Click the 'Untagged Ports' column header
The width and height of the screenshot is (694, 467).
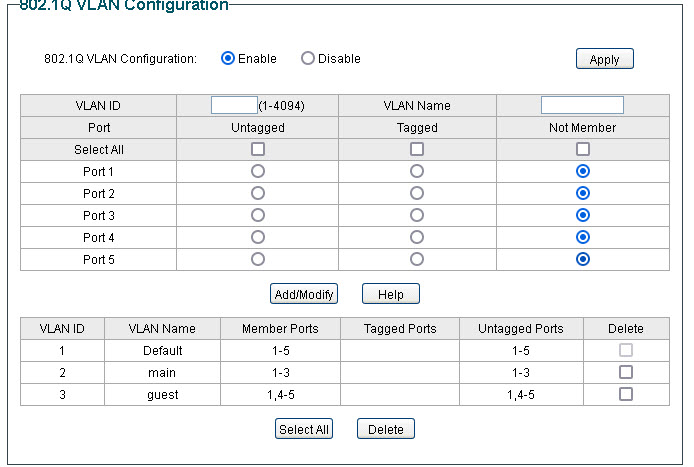point(521,328)
